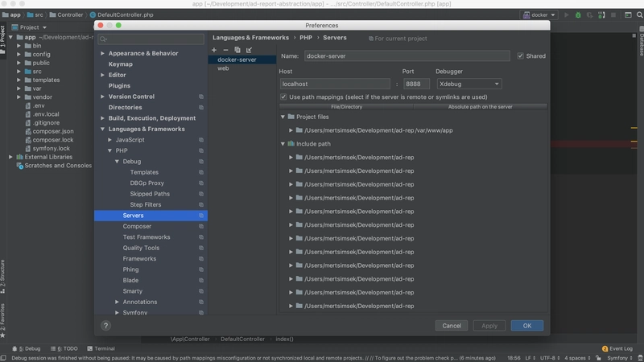
Task: Open the docker run configuration dropdown
Action: click(x=539, y=14)
